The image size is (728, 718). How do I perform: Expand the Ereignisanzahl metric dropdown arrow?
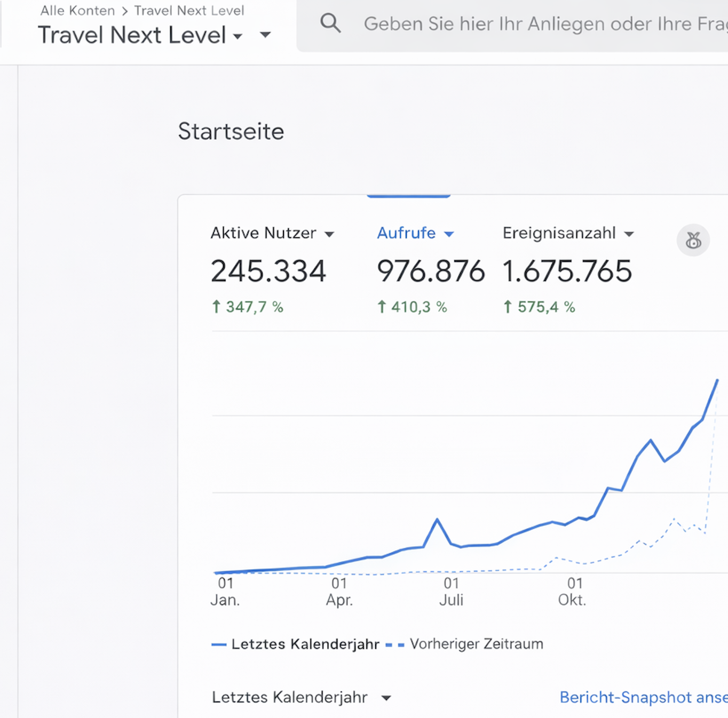[629, 234]
